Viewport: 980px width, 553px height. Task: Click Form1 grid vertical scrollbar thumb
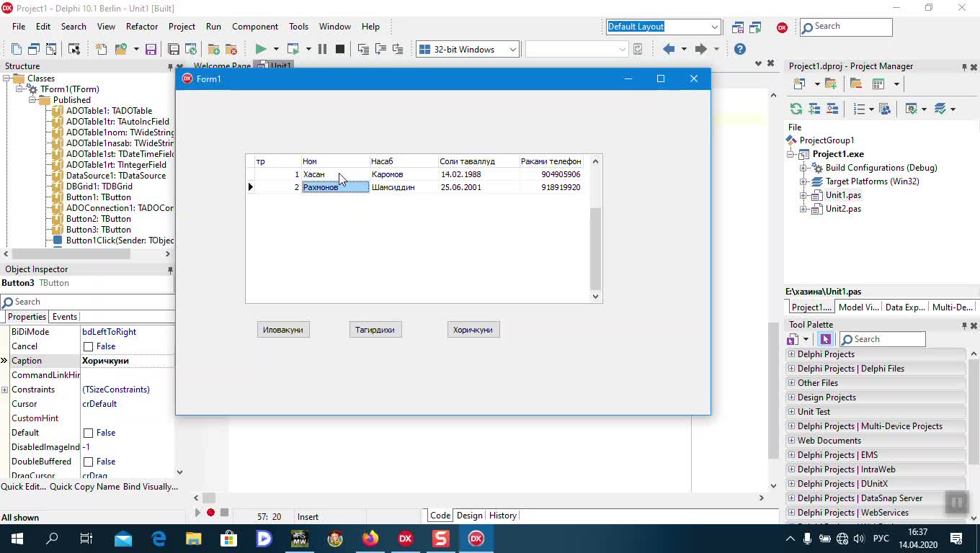595,248
